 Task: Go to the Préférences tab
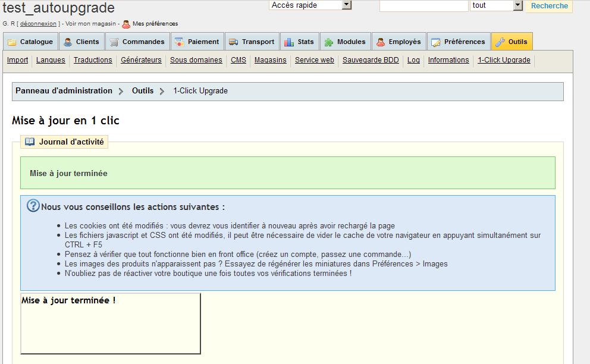[x=459, y=42]
